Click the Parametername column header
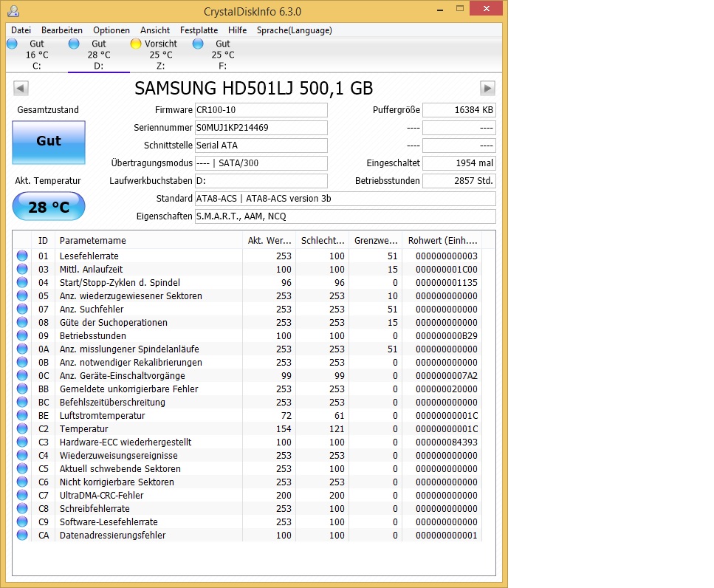 click(148, 241)
